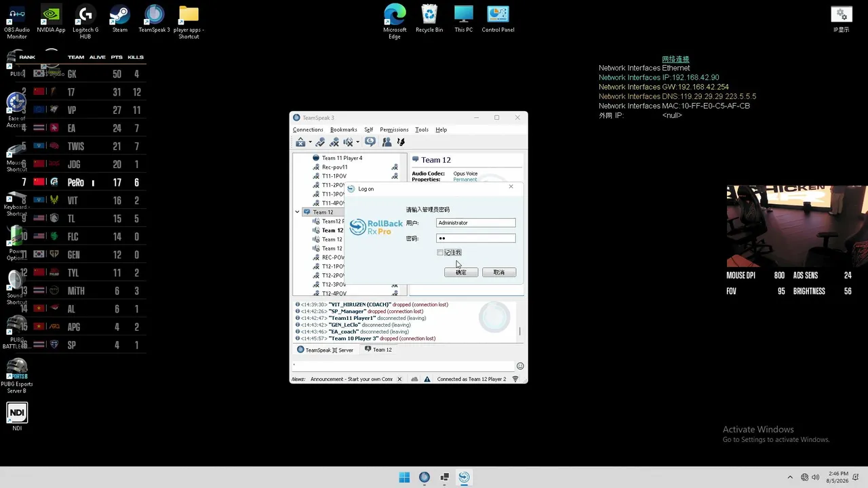The height and width of the screenshot is (488, 868).
Task: Open the Tools menu
Action: 422,129
